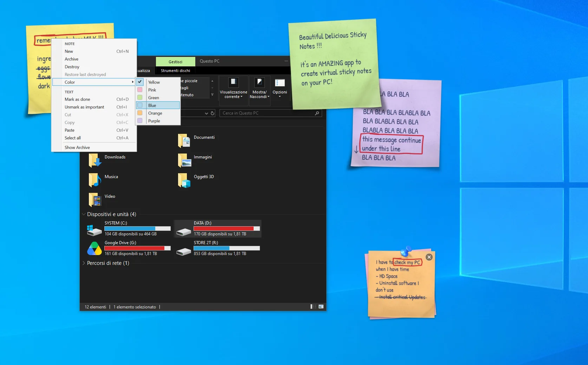Select the STORE 2T (R:) drive icon
Screen dimensions: 588x365
184,251
